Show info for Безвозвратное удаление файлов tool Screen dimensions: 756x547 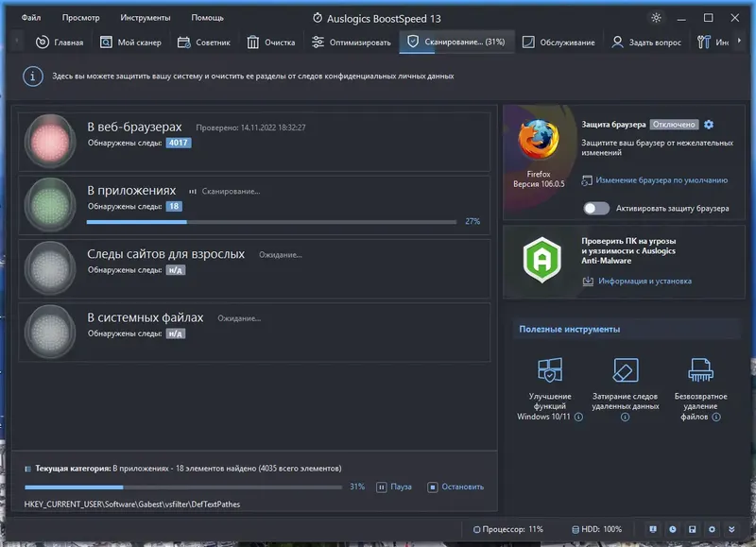pyautogui.click(x=716, y=417)
